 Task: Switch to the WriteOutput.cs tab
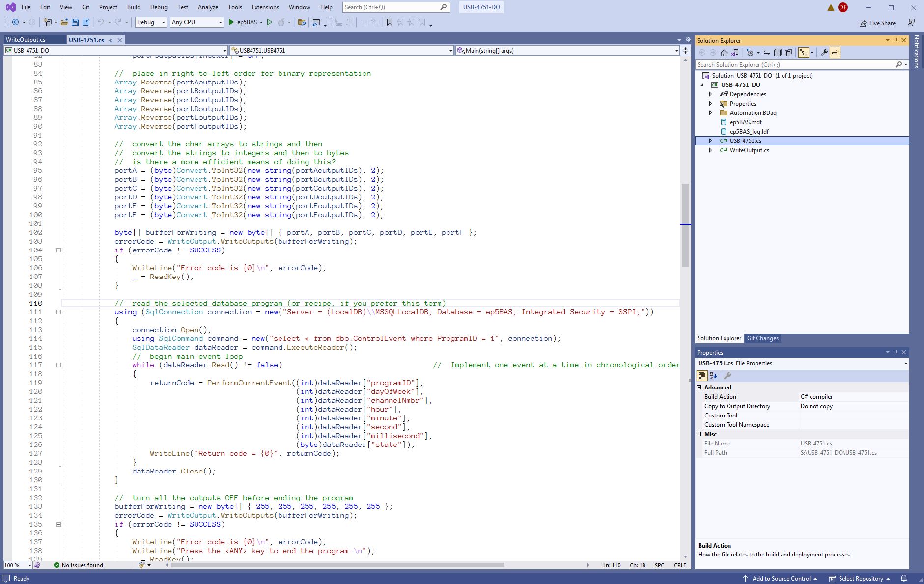[x=26, y=40]
